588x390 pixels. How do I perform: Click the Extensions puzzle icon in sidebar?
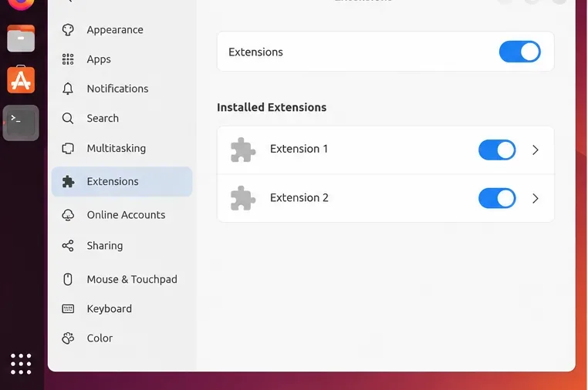tap(68, 182)
